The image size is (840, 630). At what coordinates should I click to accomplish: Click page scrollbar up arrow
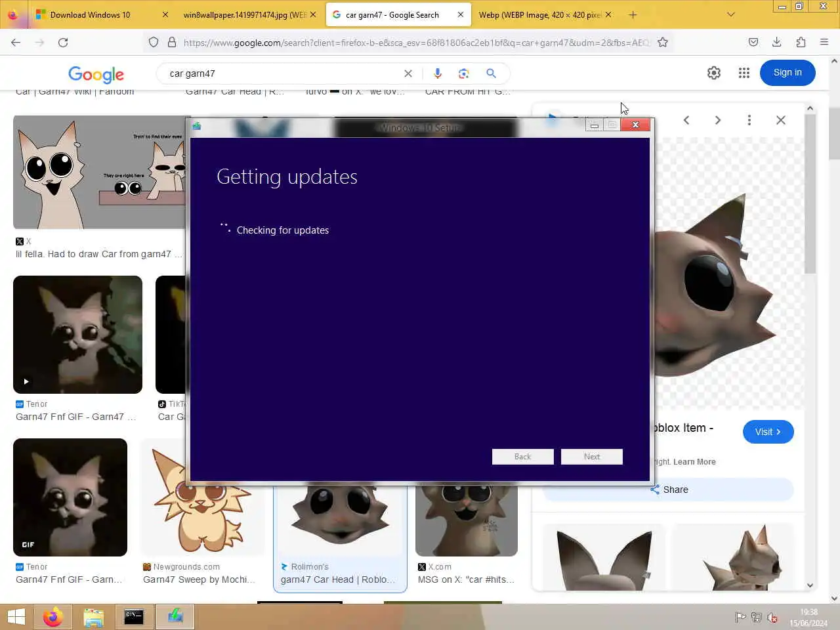click(834, 62)
